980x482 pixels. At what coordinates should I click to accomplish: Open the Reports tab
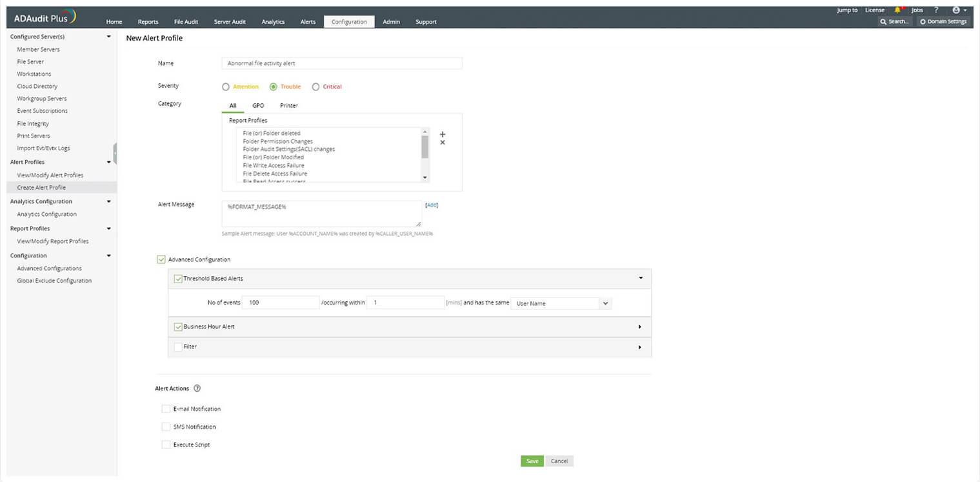(x=148, y=22)
